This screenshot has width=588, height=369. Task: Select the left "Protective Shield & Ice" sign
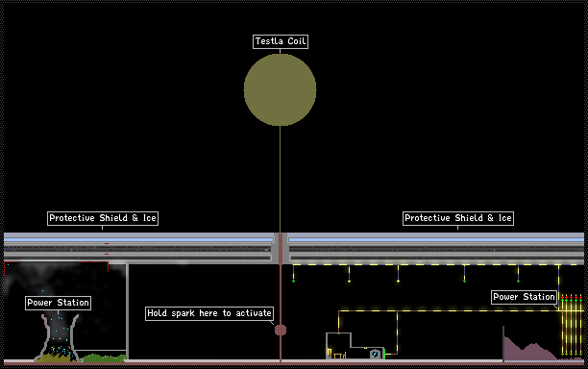click(103, 218)
